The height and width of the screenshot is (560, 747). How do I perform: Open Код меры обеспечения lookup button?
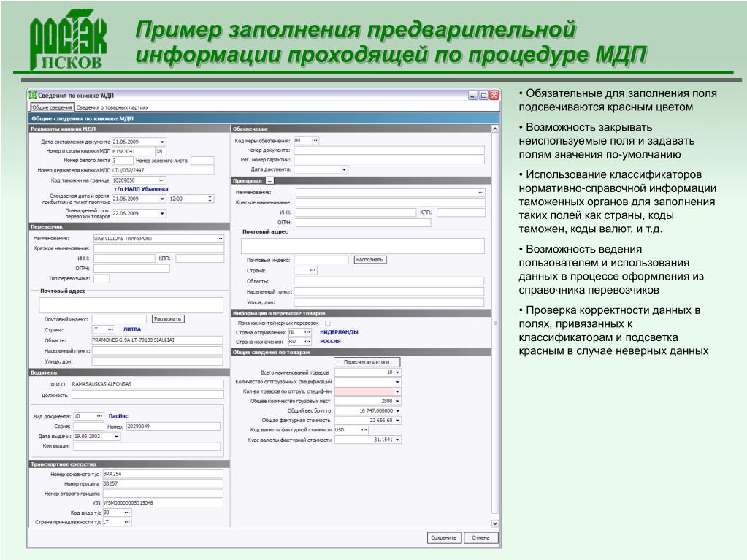315,140
